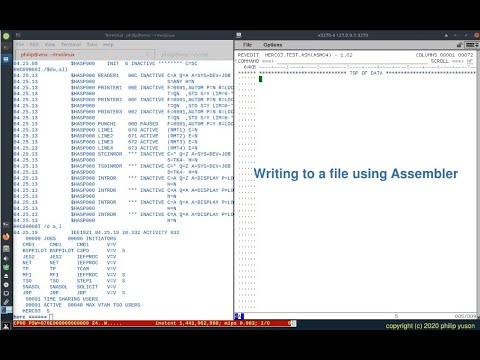
Task: Open the volume control in the panel
Action: (x=6, y=258)
